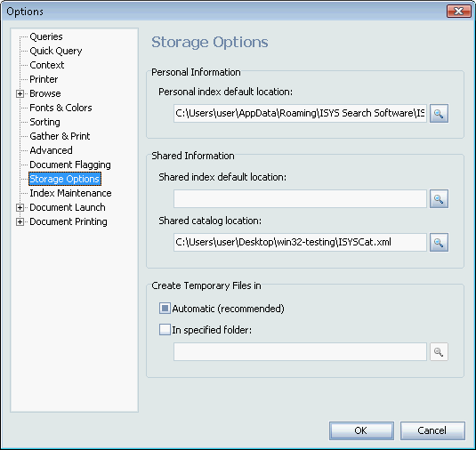This screenshot has width=476, height=450.
Task: Expand the Document Printing node
Action: click(20, 221)
